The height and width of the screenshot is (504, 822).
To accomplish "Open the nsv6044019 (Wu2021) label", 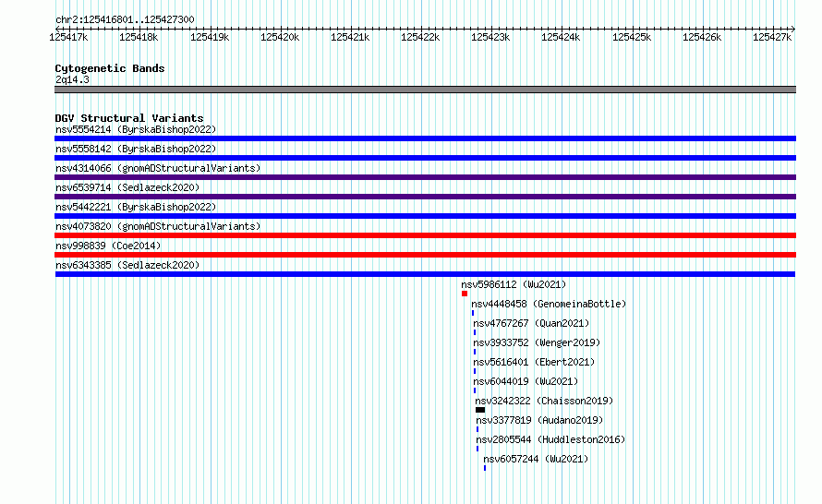I will point(526,381).
